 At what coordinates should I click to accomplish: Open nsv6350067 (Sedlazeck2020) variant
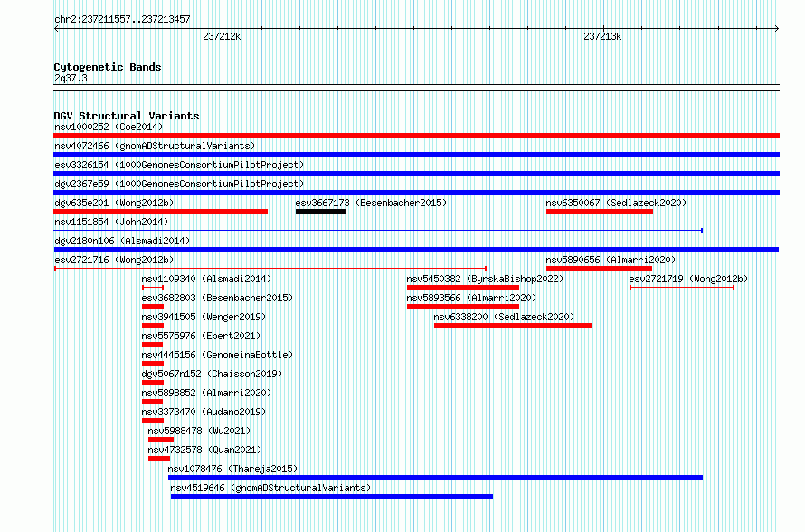coord(616,203)
